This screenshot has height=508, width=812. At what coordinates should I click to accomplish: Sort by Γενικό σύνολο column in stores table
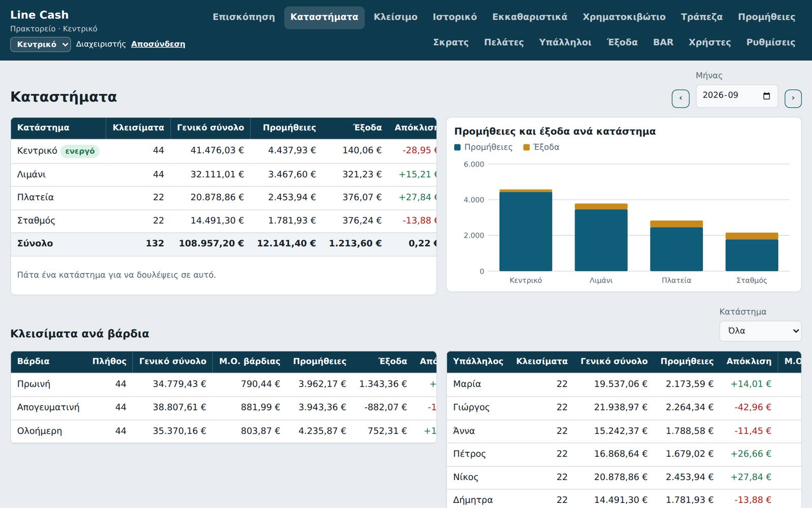tap(210, 128)
